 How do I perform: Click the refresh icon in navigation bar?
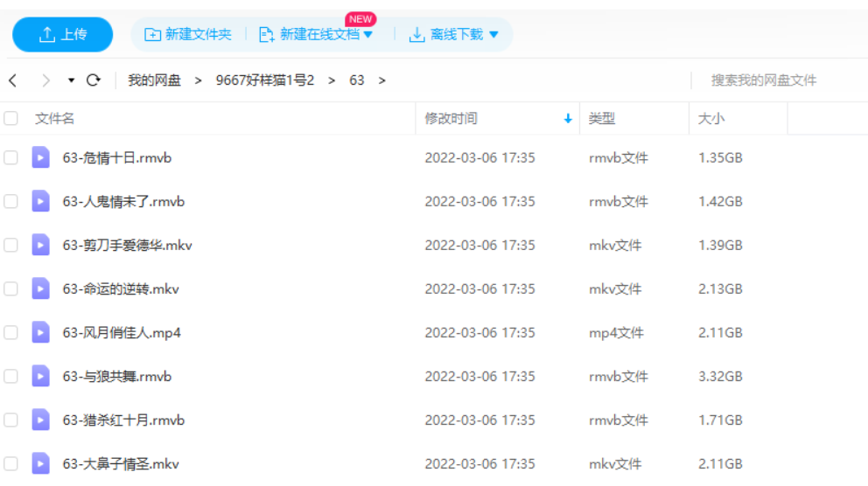94,80
